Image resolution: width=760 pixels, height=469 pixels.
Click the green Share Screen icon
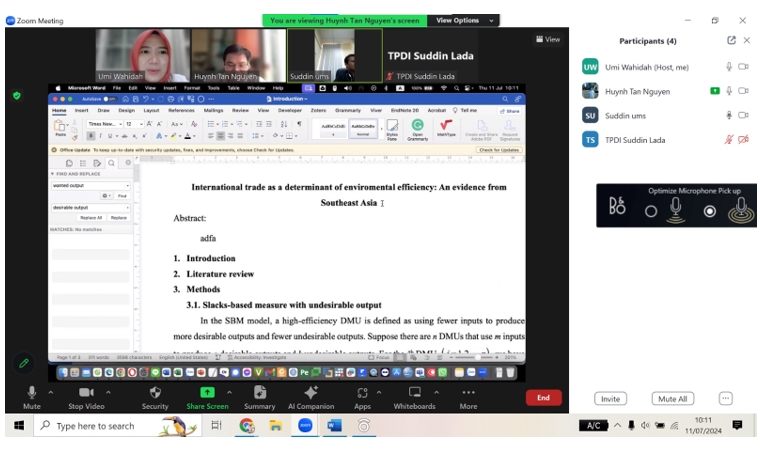point(207,392)
